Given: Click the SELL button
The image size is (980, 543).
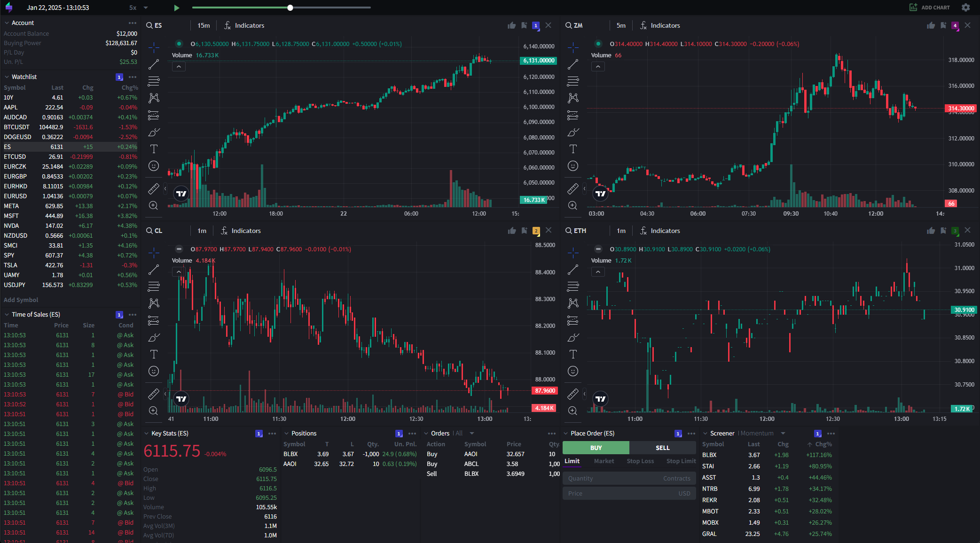Looking at the screenshot, I should point(663,448).
